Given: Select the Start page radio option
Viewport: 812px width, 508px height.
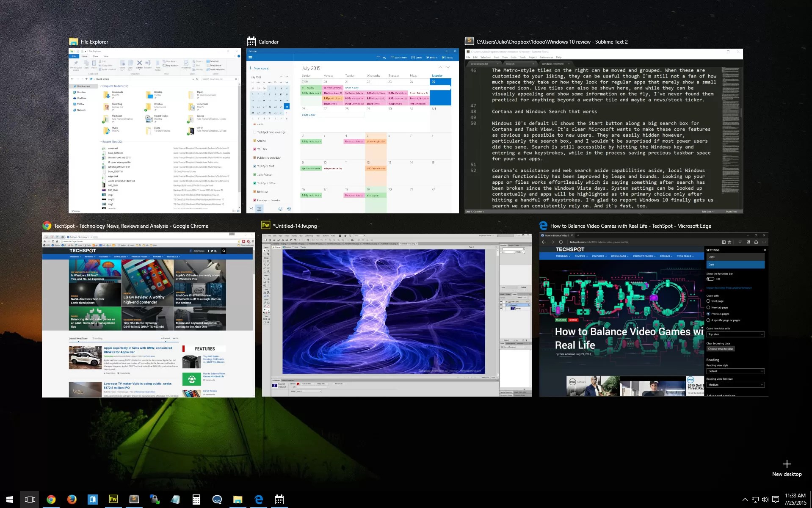Looking at the screenshot, I should (708, 301).
